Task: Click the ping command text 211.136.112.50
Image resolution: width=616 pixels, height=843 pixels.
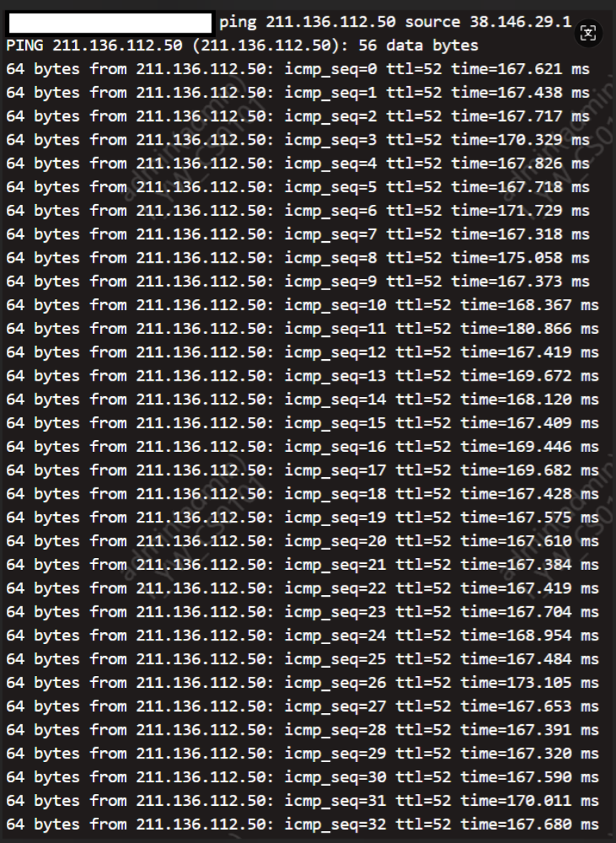Action: pos(330,22)
